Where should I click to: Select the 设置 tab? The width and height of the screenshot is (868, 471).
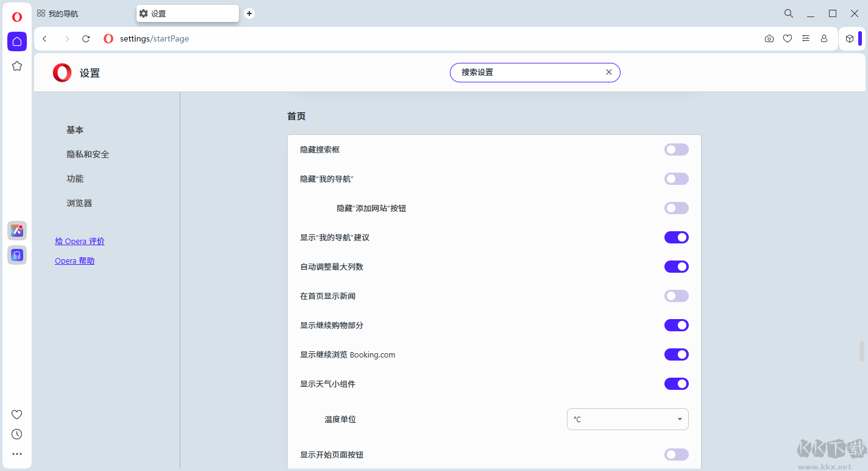[188, 13]
